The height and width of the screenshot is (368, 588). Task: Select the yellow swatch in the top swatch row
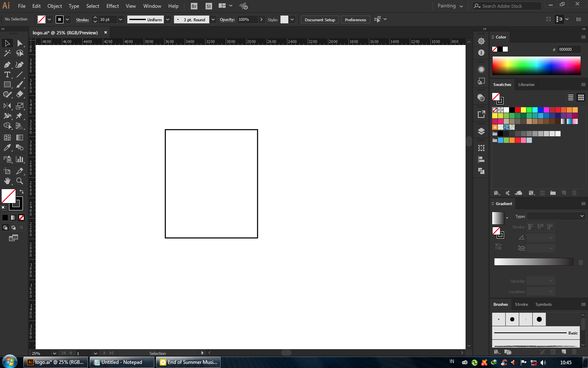523,110
